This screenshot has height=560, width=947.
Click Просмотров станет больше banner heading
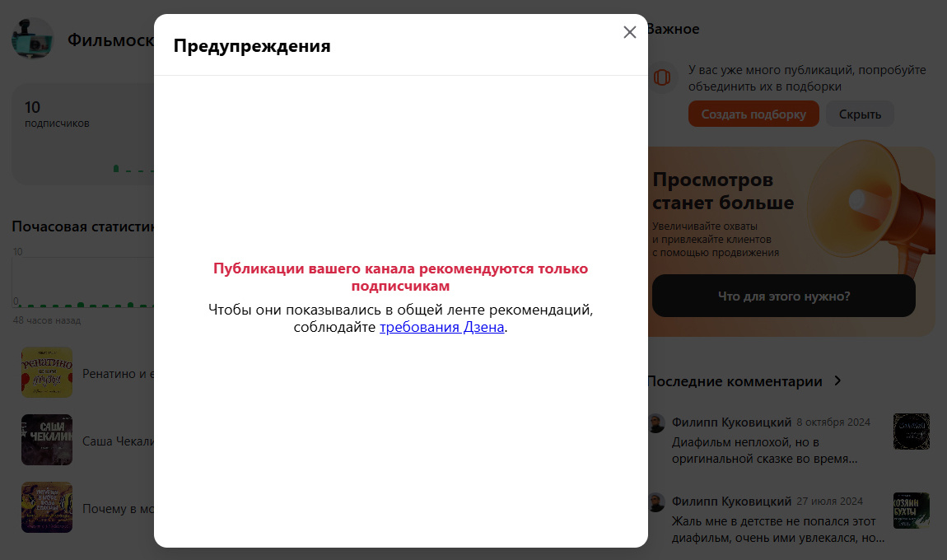(x=723, y=191)
